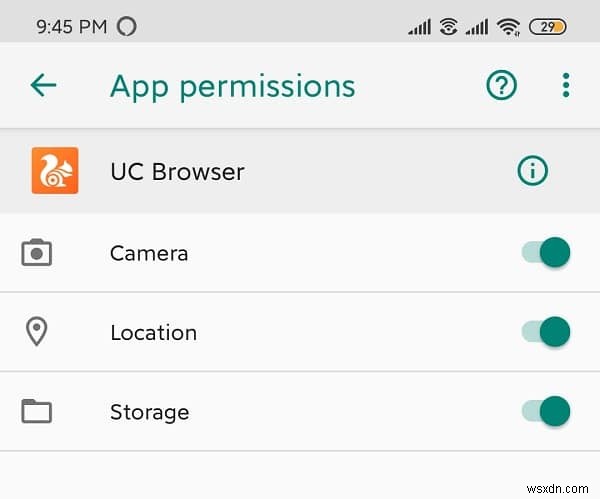Select the Storage permission label
Viewport: 600px width, 499px height.
pyautogui.click(x=149, y=411)
